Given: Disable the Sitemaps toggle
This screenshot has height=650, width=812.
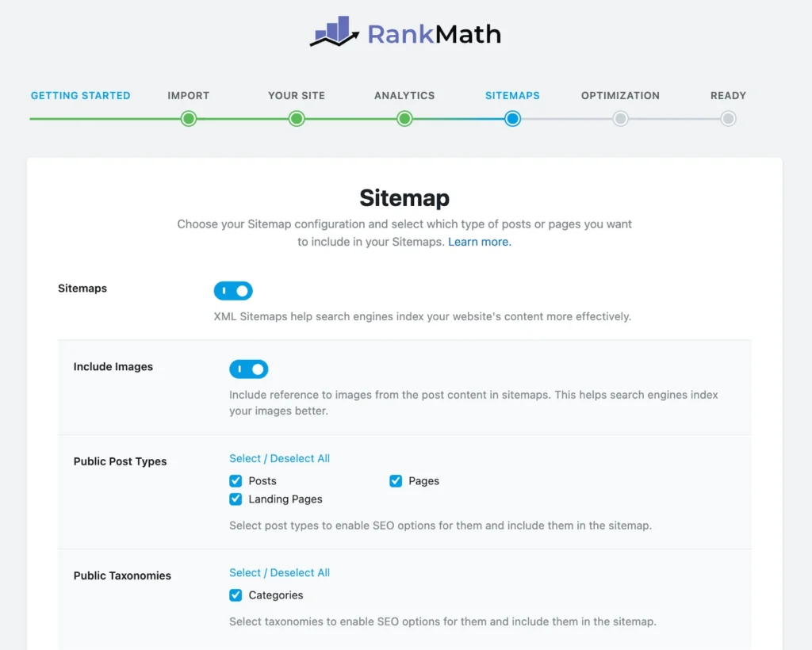Looking at the screenshot, I should (232, 290).
